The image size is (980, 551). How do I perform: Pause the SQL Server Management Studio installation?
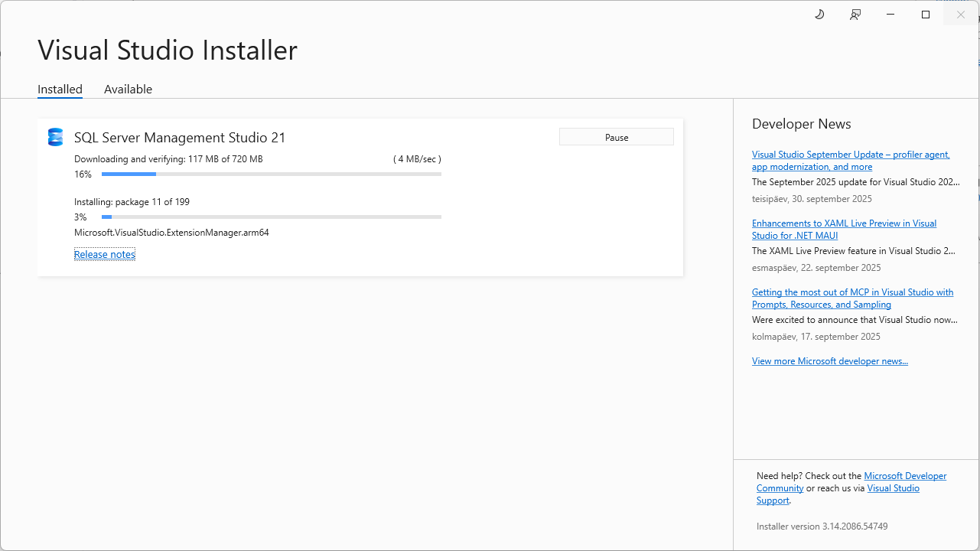pyautogui.click(x=616, y=137)
